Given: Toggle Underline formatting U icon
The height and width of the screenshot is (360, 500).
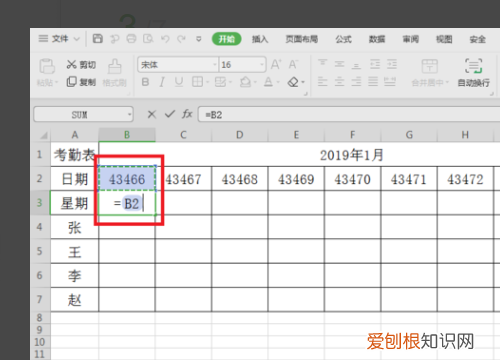Looking at the screenshot, I should pos(179,82).
